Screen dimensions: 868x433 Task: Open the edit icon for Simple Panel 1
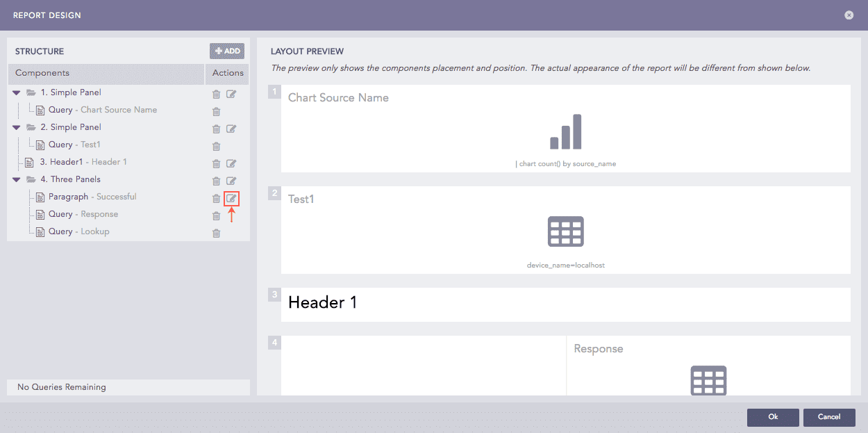click(x=231, y=94)
